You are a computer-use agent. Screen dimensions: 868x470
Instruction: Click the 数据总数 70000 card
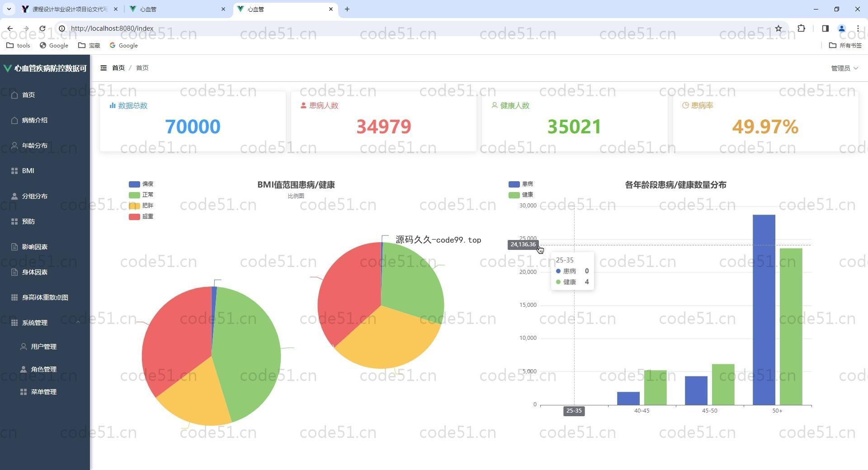click(193, 121)
